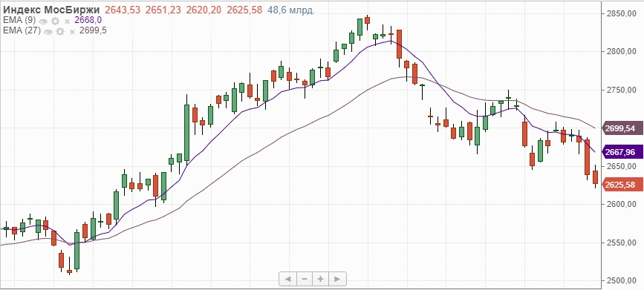This screenshot has width=644, height=290.
Task: Click the 2750,00 price axis label
Action: coord(622,90)
